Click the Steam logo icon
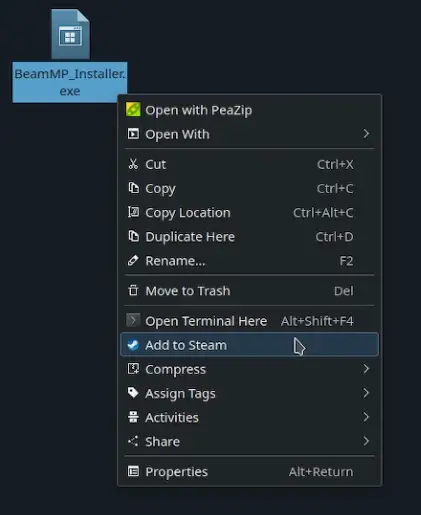This screenshot has width=421, height=515. pos(133,345)
